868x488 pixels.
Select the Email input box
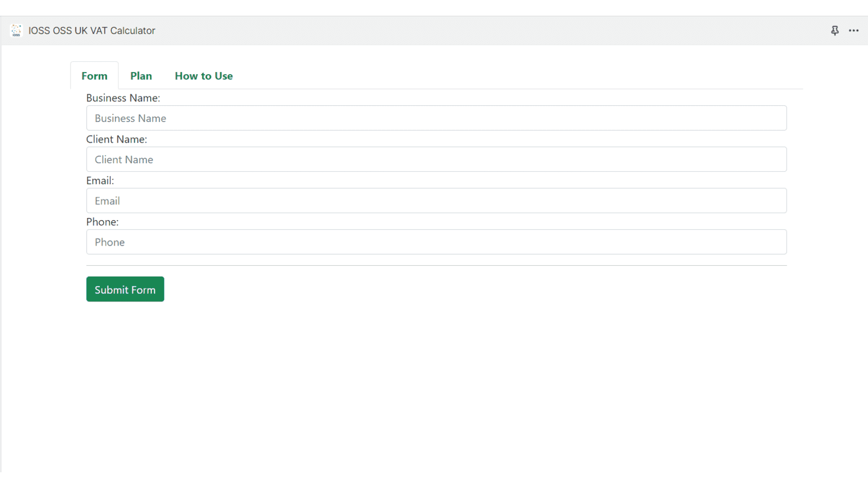coord(436,201)
